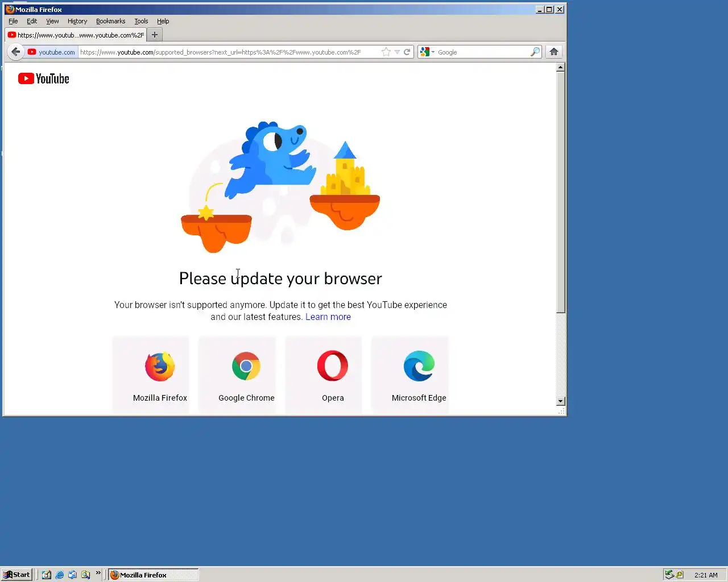The width and height of the screenshot is (728, 582).
Task: Open the Bookmarks menu
Action: tap(110, 21)
